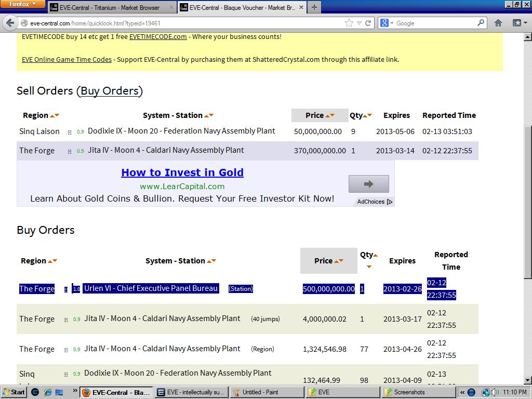The width and height of the screenshot is (532, 399).
Task: Click the www.LearCapital.com ad link
Action: (182, 187)
